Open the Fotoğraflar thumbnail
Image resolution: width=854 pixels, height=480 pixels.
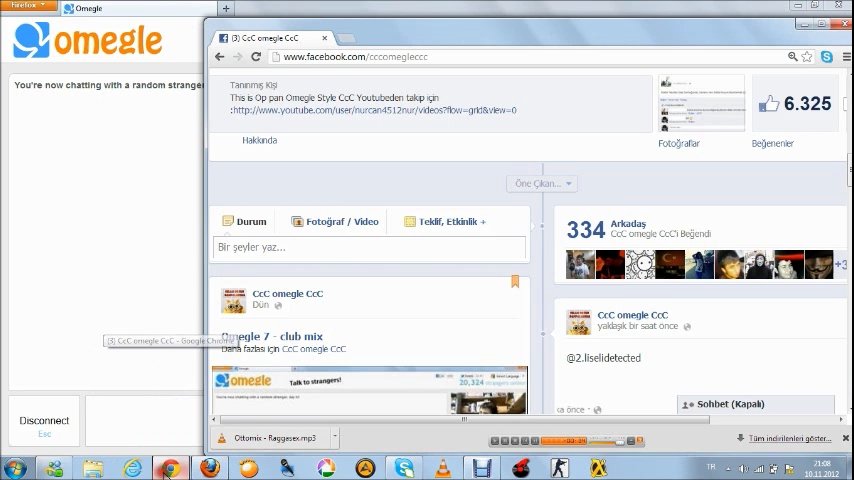tap(702, 104)
